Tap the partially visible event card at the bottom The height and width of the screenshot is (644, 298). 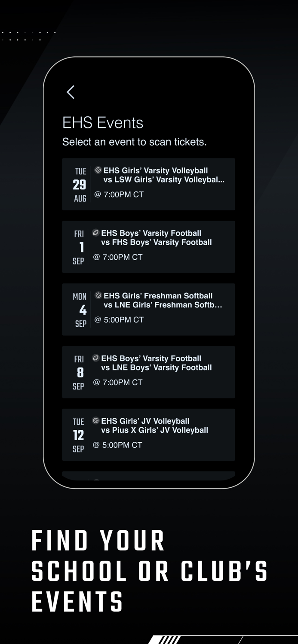[148, 477]
